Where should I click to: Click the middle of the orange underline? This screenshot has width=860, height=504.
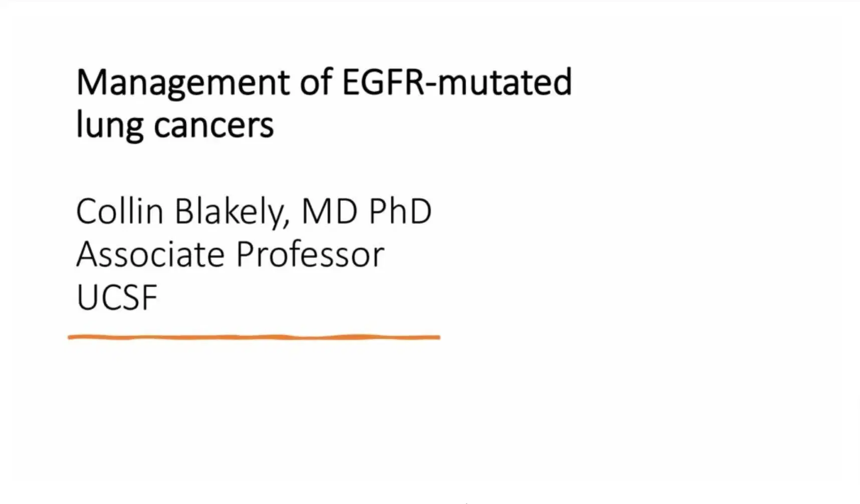pyautogui.click(x=254, y=337)
